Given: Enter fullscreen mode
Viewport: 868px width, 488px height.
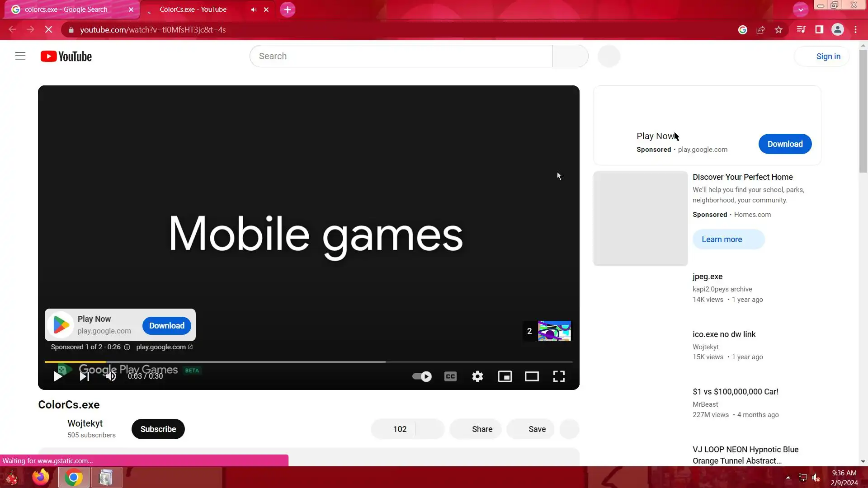Looking at the screenshot, I should [559, 376].
